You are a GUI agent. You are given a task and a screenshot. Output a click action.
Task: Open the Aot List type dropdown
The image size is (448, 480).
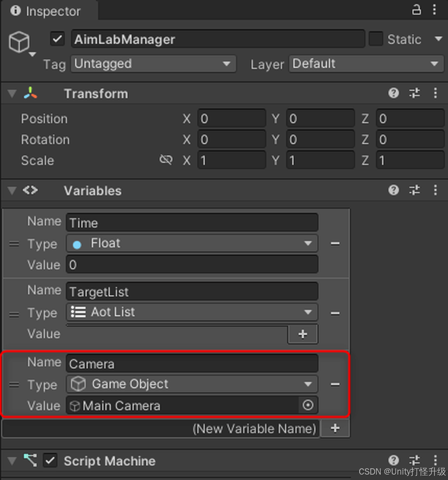[192, 312]
